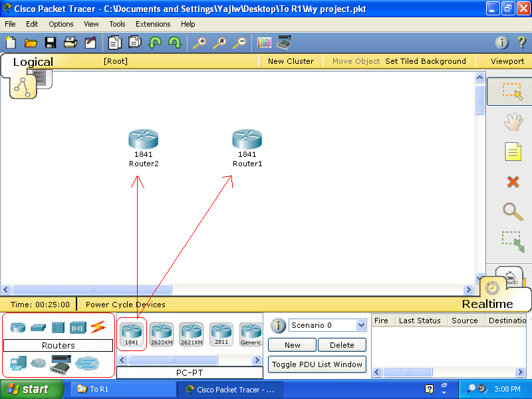Image resolution: width=532 pixels, height=399 pixels.
Task: Select Router1 on the workspace
Action: coord(247,139)
